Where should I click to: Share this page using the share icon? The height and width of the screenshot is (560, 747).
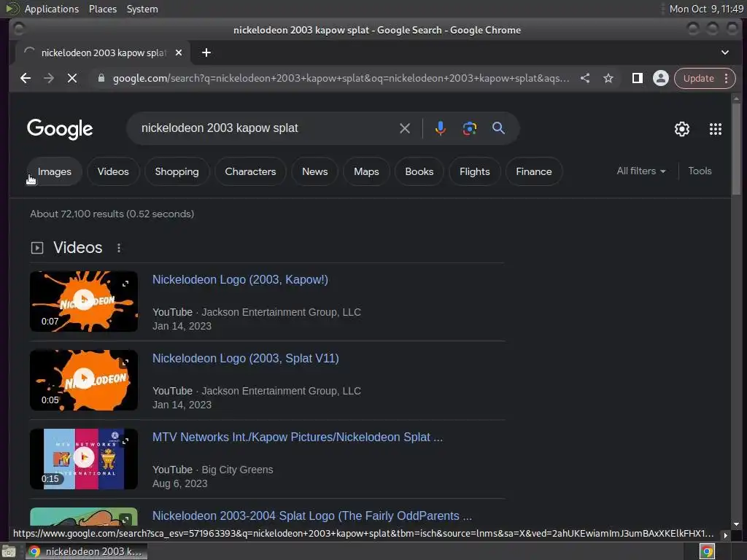coord(585,78)
